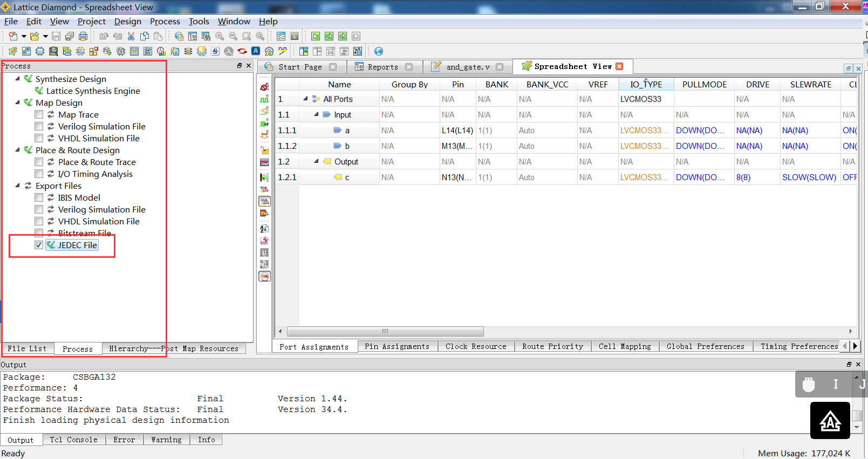Click the IO_TYPE column header

646,84
